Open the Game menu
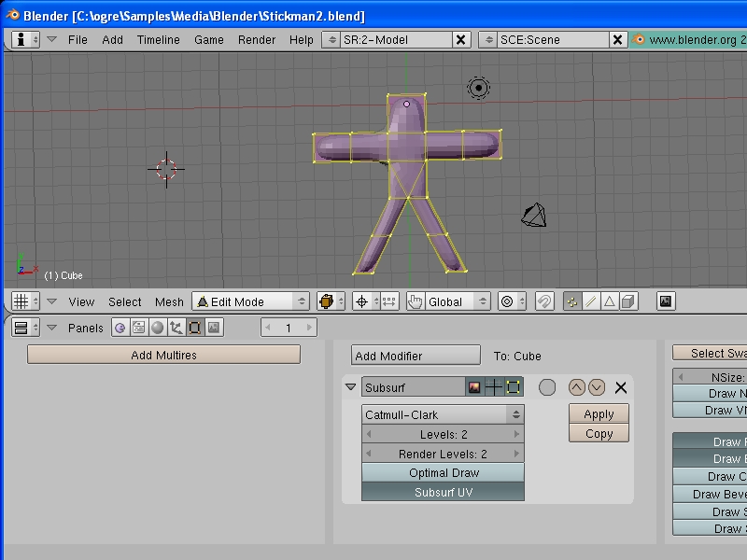747x560 pixels. tap(208, 40)
